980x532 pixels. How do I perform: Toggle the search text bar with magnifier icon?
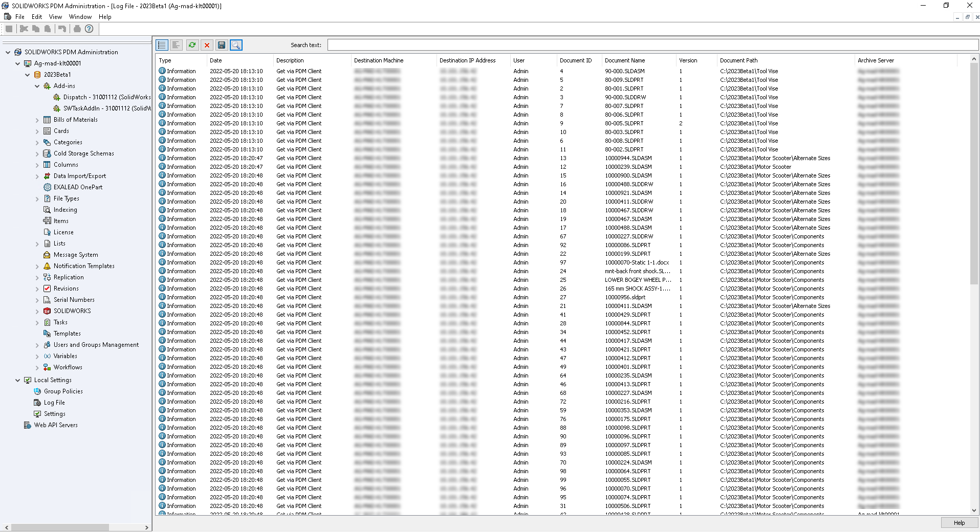[236, 45]
